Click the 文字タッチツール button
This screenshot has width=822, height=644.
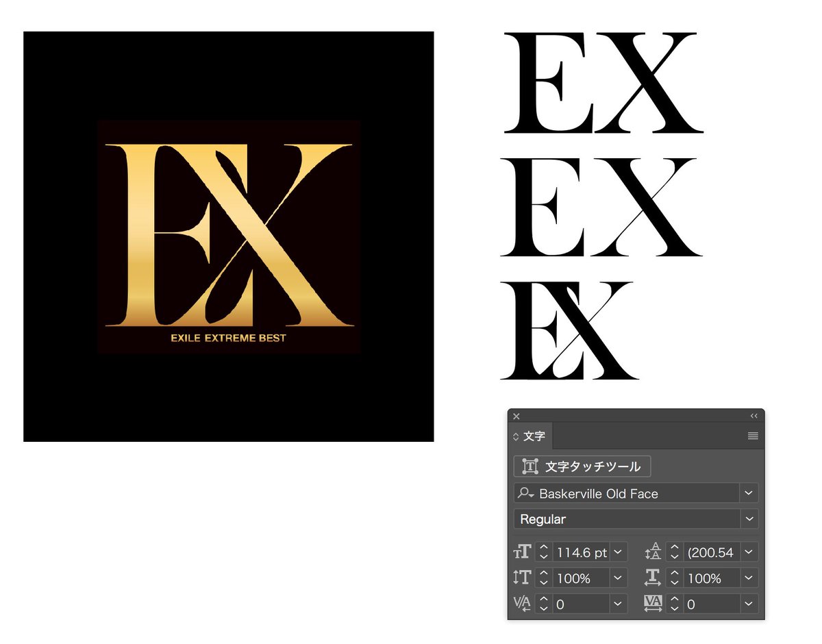tap(582, 467)
